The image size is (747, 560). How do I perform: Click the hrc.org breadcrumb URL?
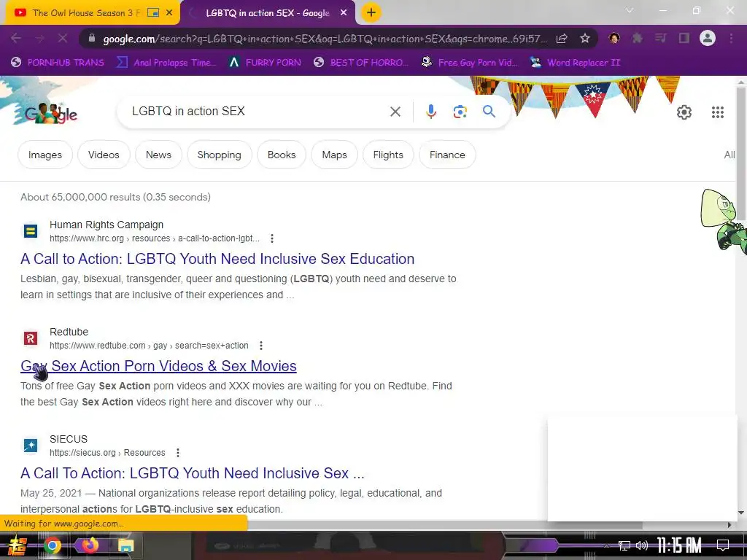point(155,238)
